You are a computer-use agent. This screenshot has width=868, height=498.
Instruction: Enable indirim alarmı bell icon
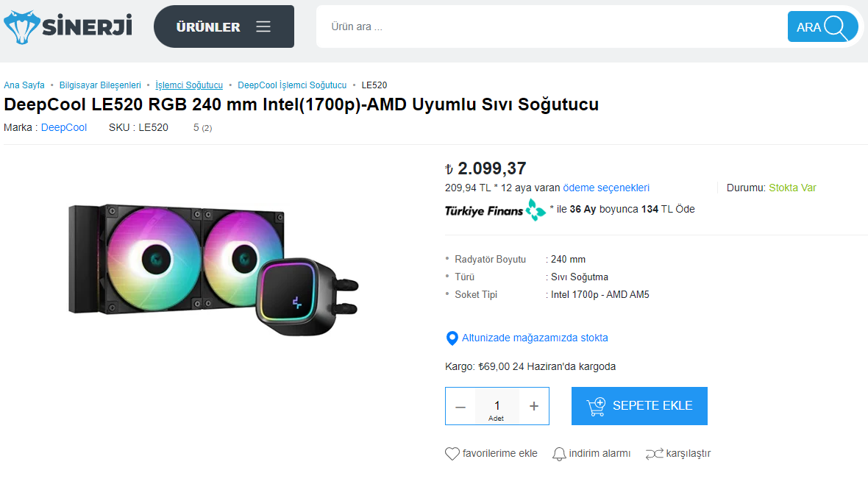[x=560, y=454]
